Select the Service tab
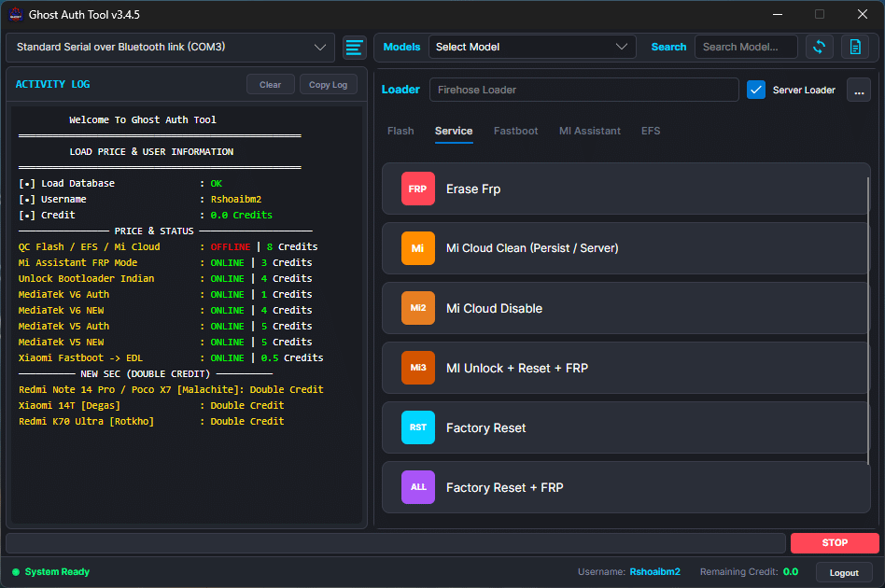This screenshot has width=885, height=588. coord(453,131)
